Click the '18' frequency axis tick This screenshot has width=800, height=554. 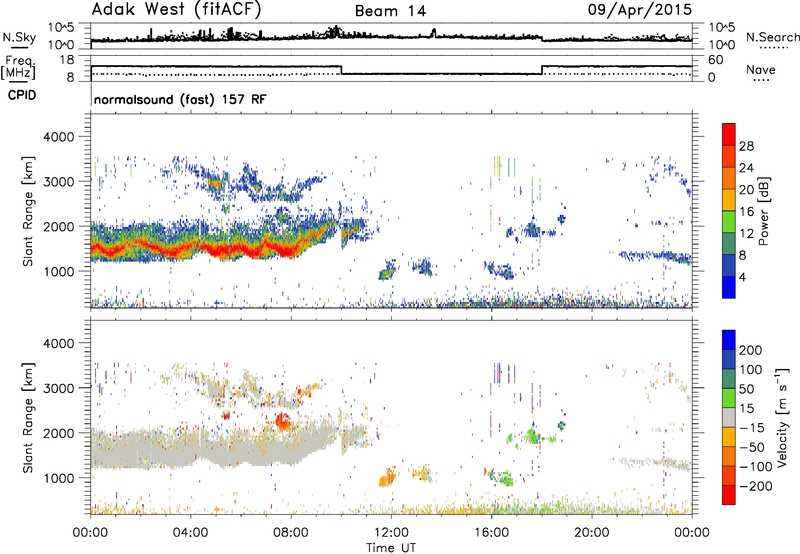66,60
